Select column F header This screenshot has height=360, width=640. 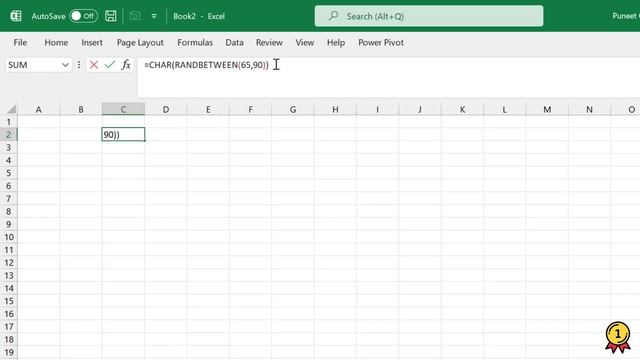point(251,109)
